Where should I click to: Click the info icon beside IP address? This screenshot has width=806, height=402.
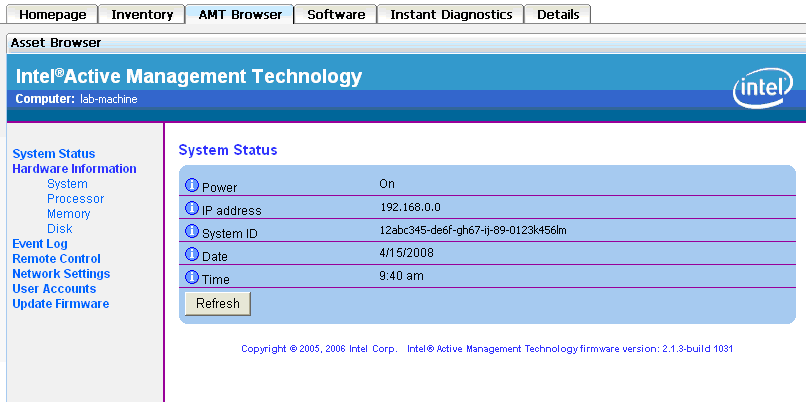(x=193, y=209)
